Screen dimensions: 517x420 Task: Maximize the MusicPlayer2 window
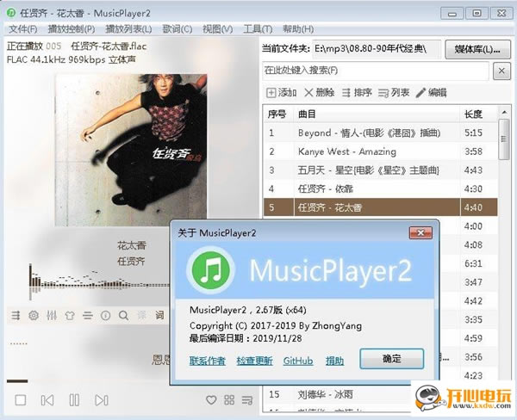click(x=477, y=14)
